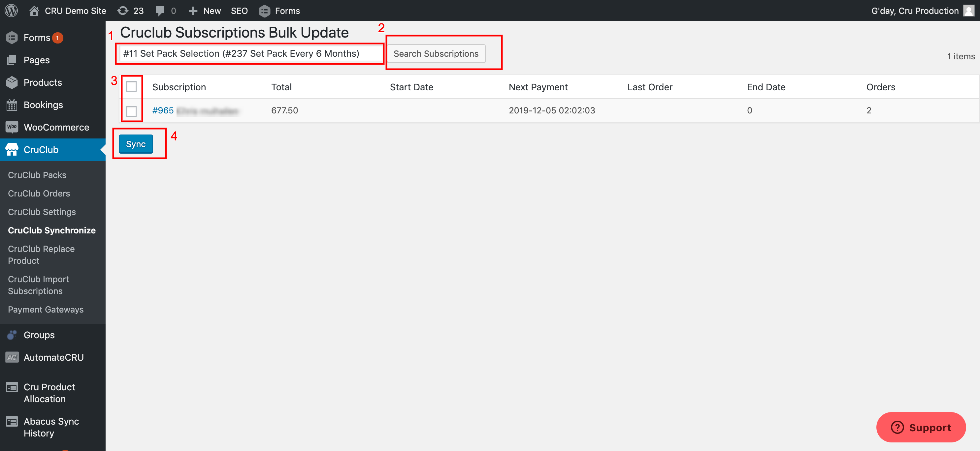Click the Last Order column header
This screenshot has height=451, width=980.
pos(650,87)
